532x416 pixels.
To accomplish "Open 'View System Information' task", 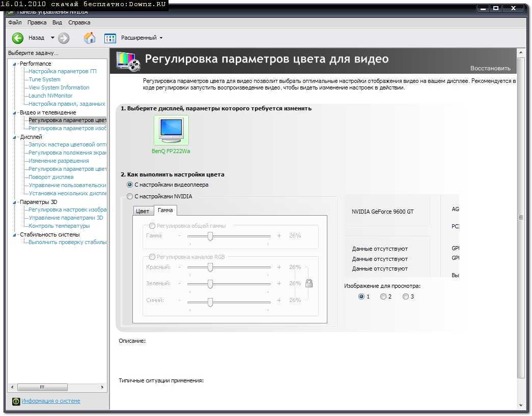I will pyautogui.click(x=59, y=87).
